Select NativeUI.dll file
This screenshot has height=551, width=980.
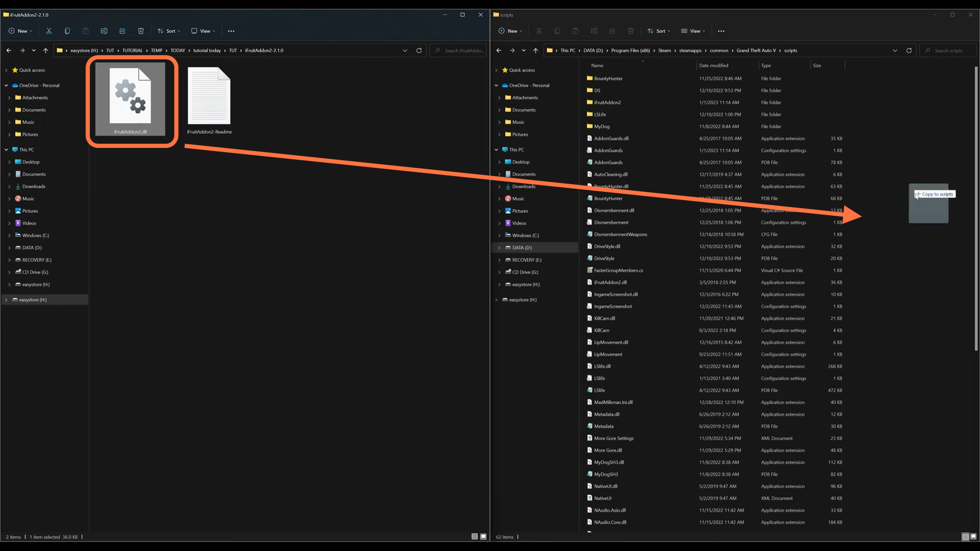[x=605, y=486]
